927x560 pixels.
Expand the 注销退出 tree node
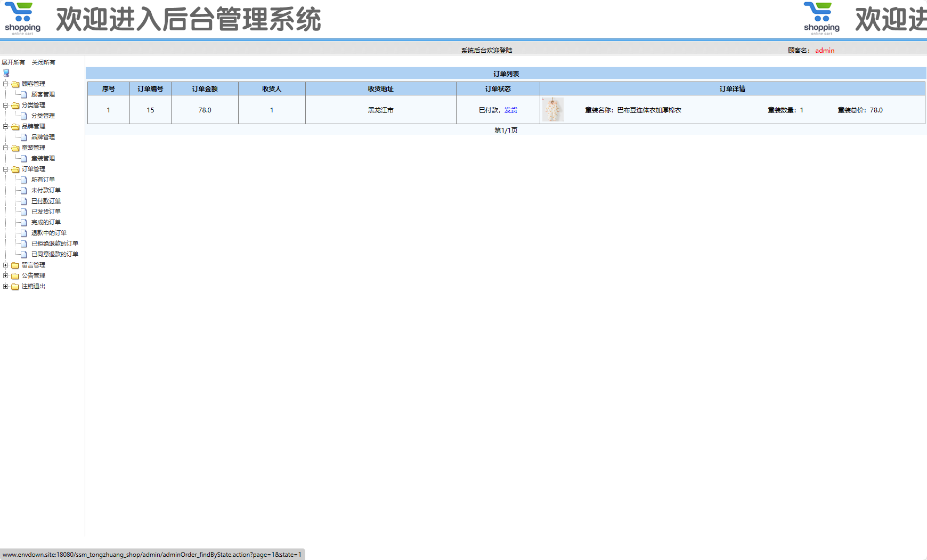tap(5, 286)
